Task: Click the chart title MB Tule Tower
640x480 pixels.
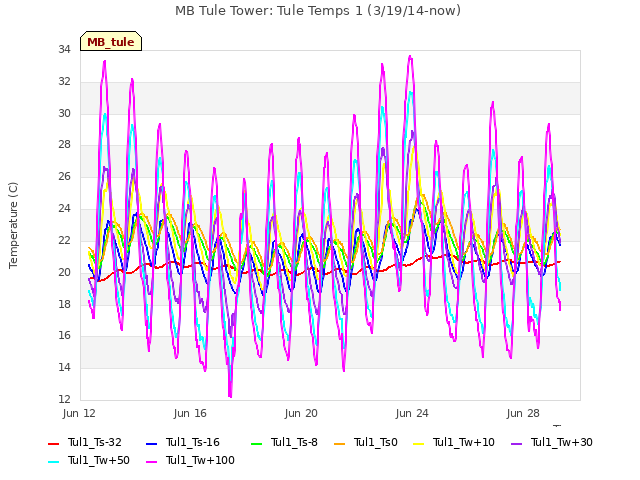Action: click(x=318, y=11)
